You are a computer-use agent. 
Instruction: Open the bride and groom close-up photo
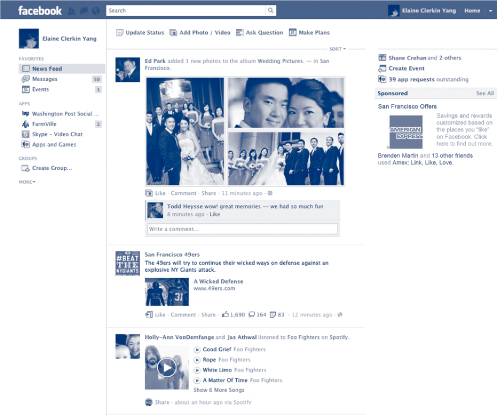click(286, 103)
